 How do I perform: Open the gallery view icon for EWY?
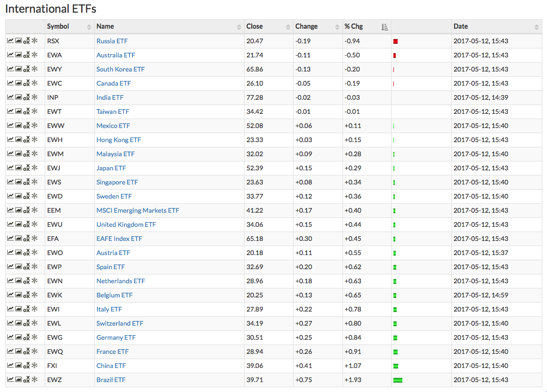click(x=18, y=69)
